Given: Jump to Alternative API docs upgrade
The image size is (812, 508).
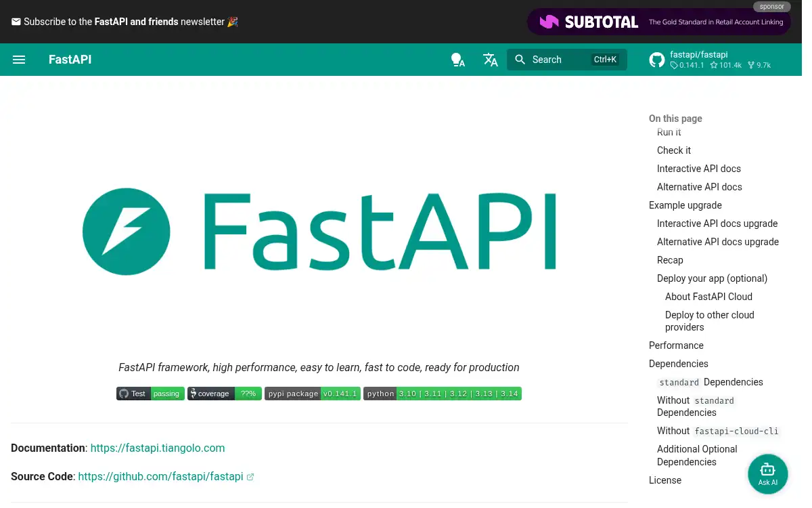Looking at the screenshot, I should [x=718, y=242].
